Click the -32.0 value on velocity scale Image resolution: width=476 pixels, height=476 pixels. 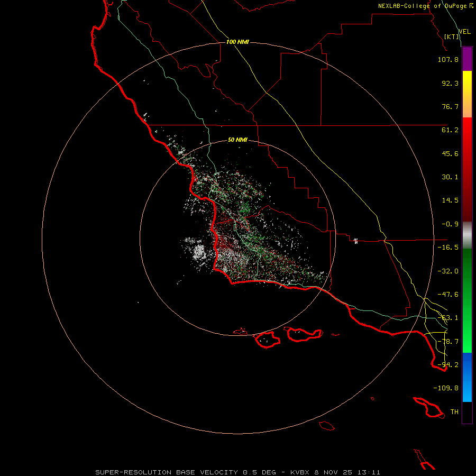[448, 271]
